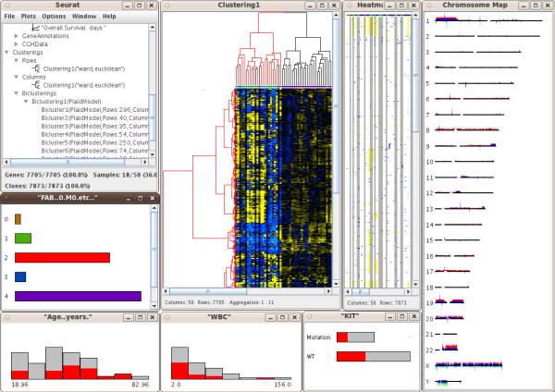Select Bicluster5 in the tree
555x392 pixels.
94,142
